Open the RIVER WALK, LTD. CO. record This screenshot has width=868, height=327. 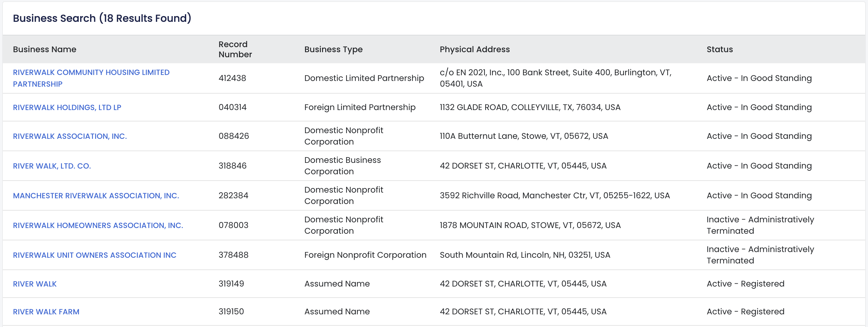52,165
